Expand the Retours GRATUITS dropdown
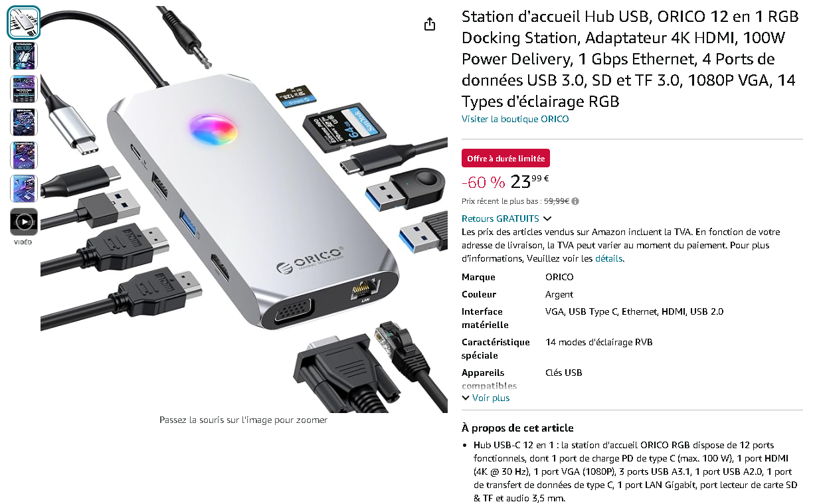This screenshot has height=504, width=817. pos(507,218)
